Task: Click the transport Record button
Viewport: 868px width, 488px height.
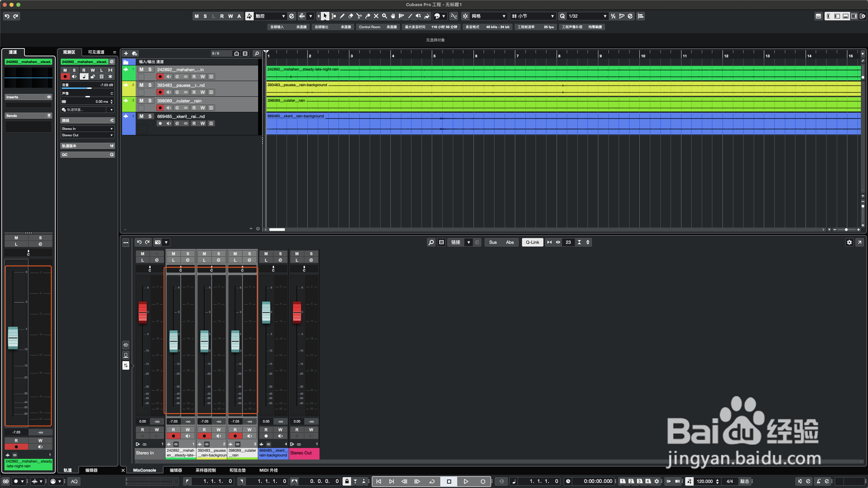Action: point(483,481)
